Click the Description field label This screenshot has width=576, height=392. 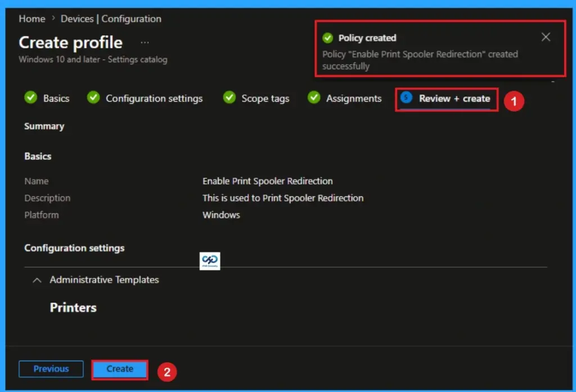[47, 198]
